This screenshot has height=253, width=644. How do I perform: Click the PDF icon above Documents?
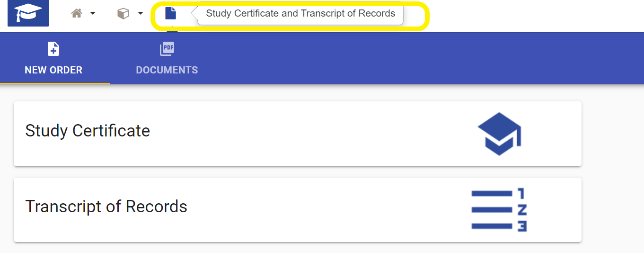167,49
